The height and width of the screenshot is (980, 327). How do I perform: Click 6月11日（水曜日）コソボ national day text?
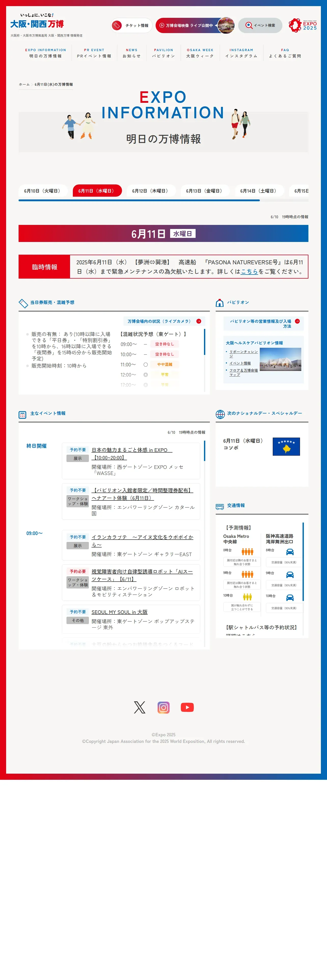tap(244, 444)
